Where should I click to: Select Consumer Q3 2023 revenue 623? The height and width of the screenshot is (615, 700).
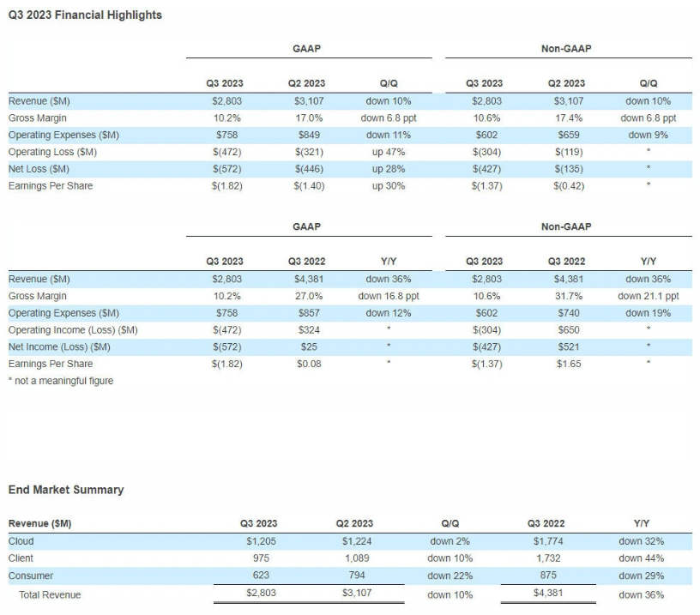pyautogui.click(x=261, y=575)
